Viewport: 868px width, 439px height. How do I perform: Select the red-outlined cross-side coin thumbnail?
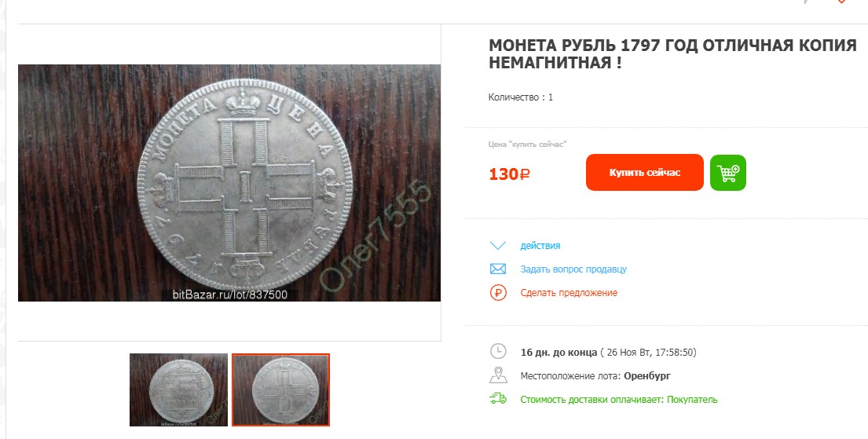click(280, 390)
